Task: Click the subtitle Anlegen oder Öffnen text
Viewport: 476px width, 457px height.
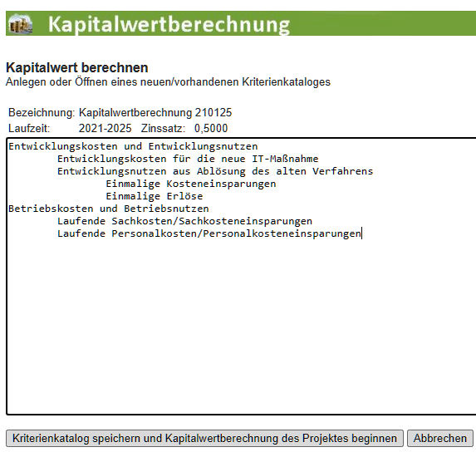Action: pyautogui.click(x=168, y=82)
